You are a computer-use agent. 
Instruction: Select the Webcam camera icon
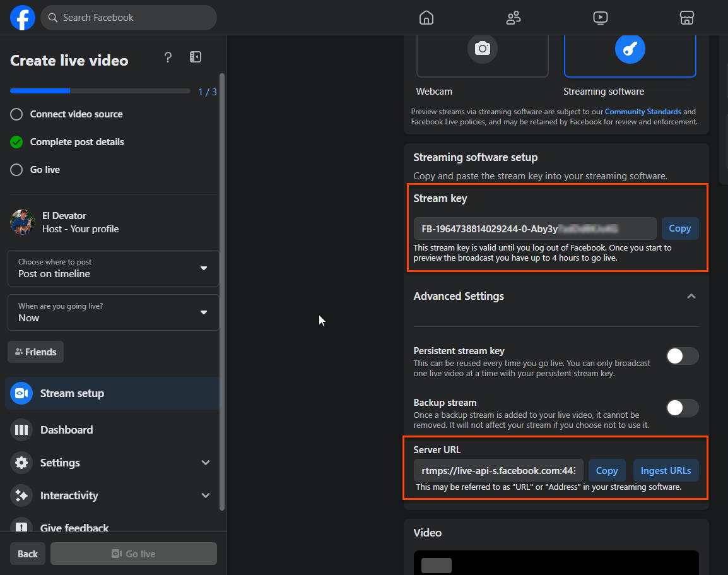coord(483,49)
